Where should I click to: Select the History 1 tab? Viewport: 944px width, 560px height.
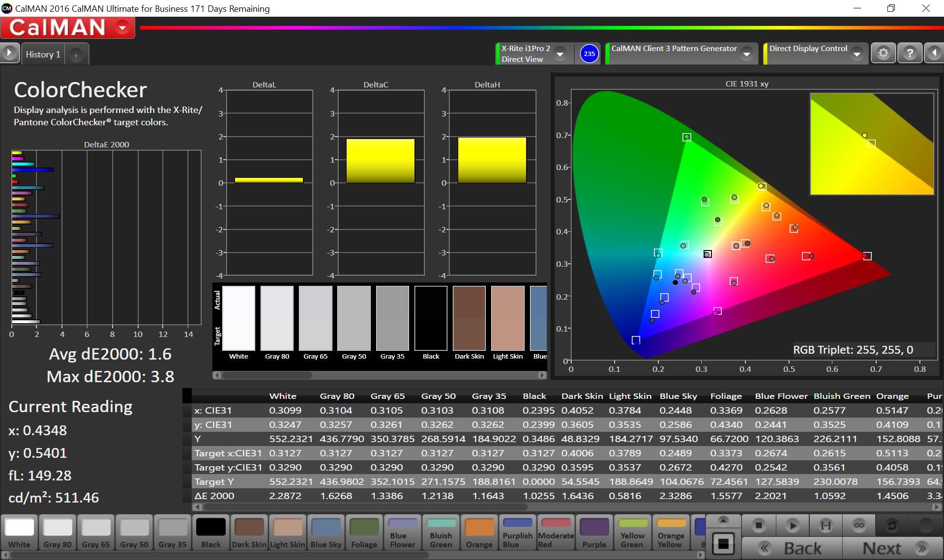[43, 55]
